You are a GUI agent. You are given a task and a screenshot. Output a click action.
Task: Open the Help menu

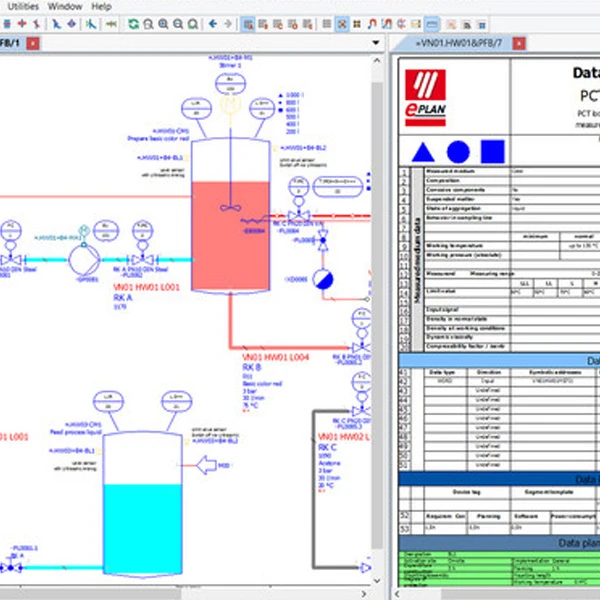pos(102,6)
